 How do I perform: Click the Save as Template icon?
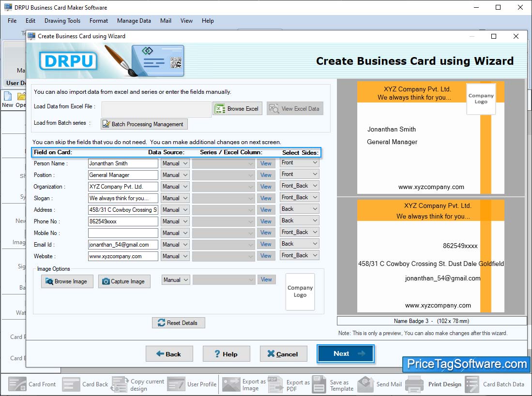(x=319, y=384)
